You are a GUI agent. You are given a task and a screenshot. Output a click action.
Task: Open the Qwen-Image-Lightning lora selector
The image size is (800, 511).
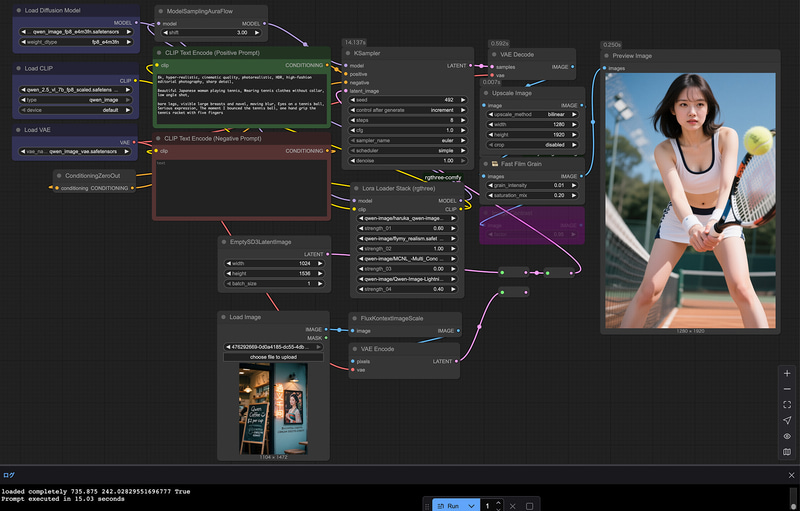(x=407, y=279)
